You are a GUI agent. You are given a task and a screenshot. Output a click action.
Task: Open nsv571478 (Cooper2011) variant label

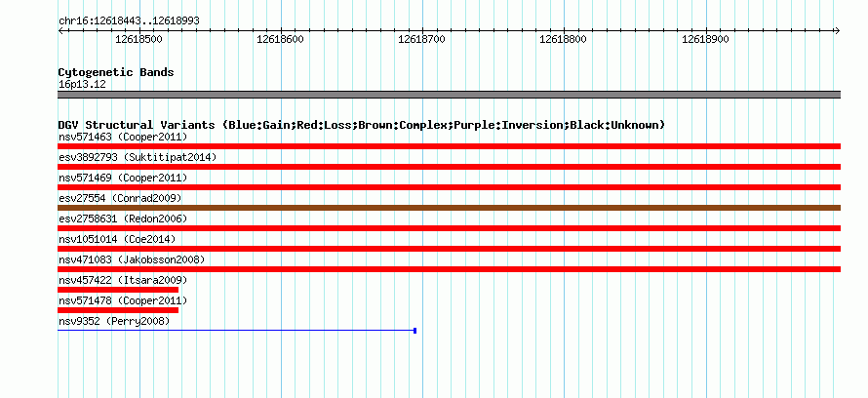pos(123,300)
